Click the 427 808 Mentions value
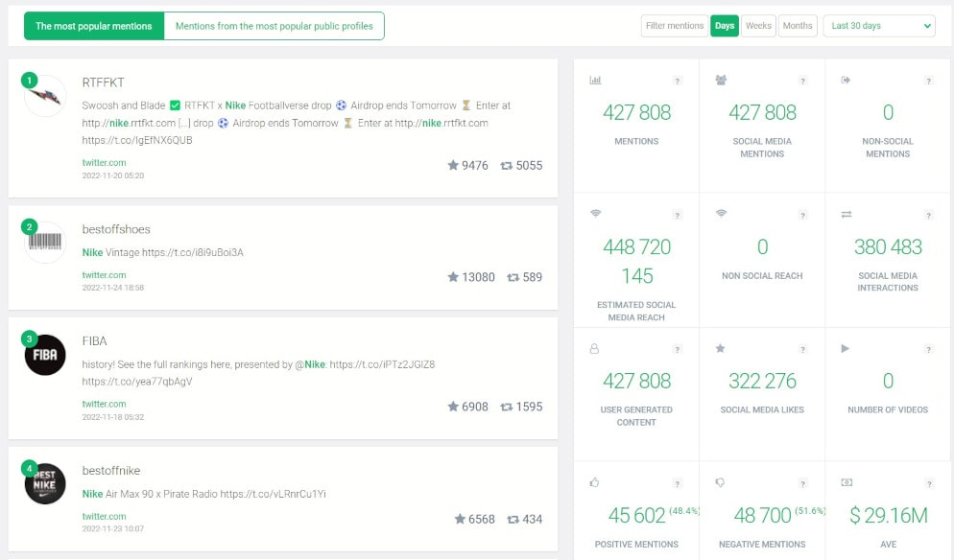The width and height of the screenshot is (954, 560). pyautogui.click(x=636, y=112)
